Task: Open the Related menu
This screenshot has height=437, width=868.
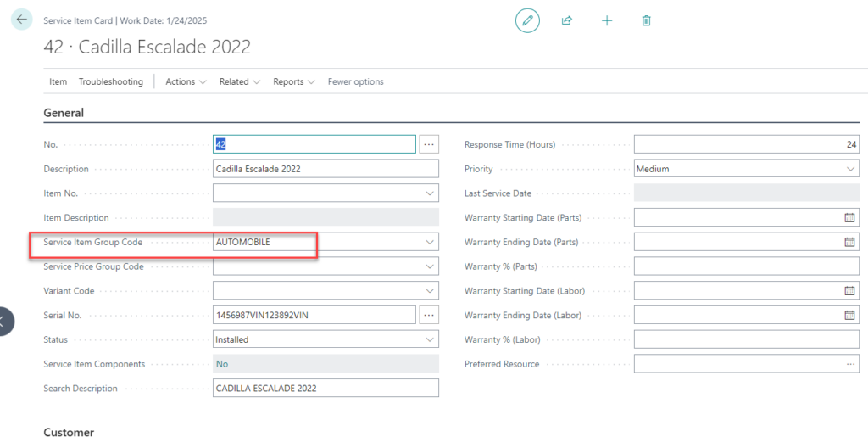Action: click(240, 81)
